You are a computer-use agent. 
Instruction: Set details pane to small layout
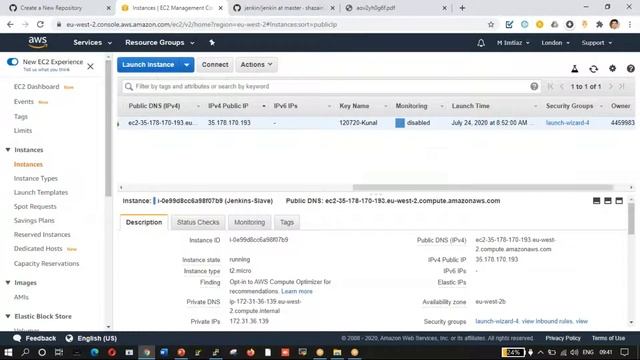click(x=596, y=200)
